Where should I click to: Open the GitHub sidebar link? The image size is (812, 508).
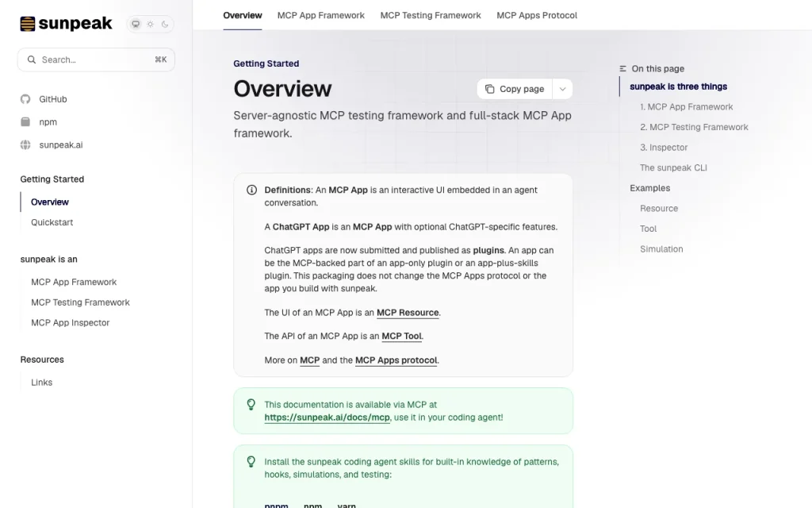point(53,99)
